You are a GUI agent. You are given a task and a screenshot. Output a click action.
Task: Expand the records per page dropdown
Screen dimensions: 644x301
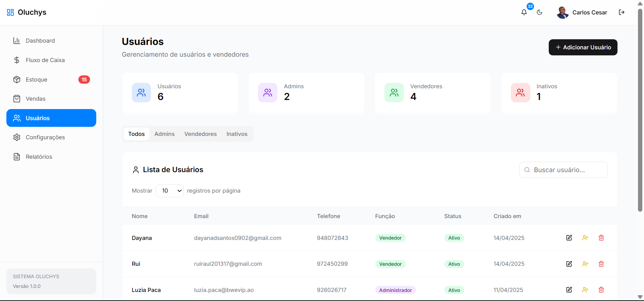[x=170, y=191]
